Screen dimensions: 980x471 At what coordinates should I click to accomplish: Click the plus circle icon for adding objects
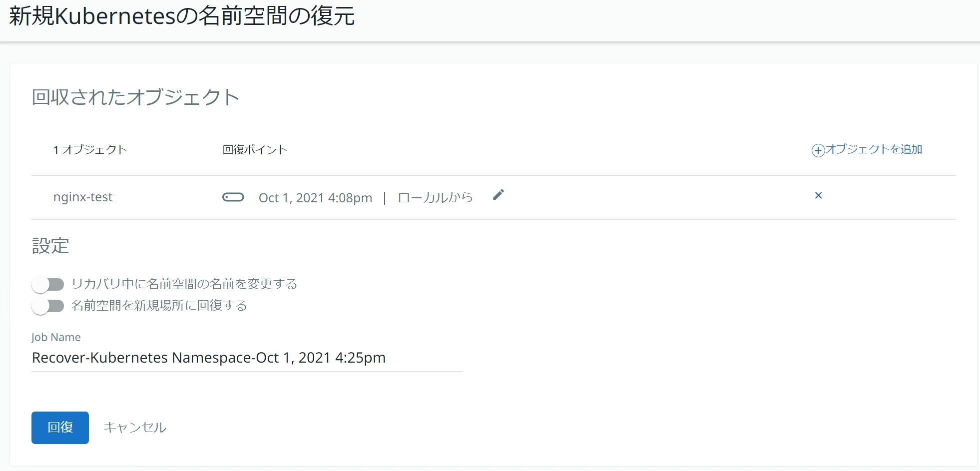click(x=818, y=150)
